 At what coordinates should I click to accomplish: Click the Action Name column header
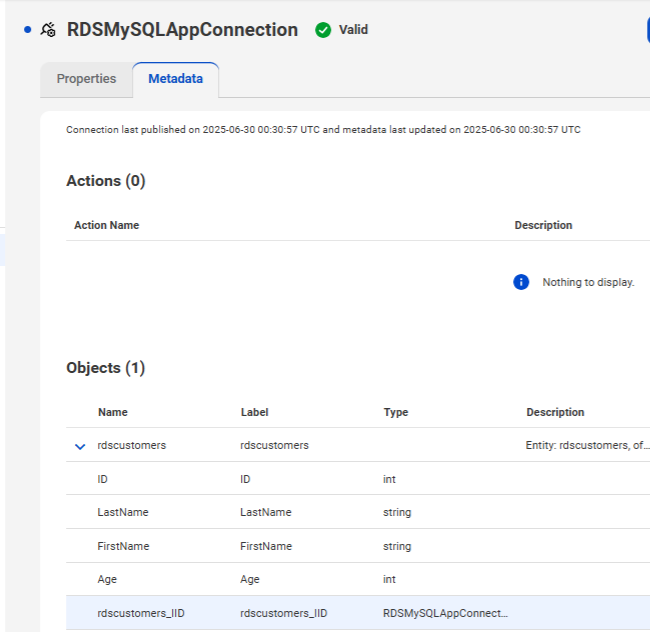pos(107,225)
